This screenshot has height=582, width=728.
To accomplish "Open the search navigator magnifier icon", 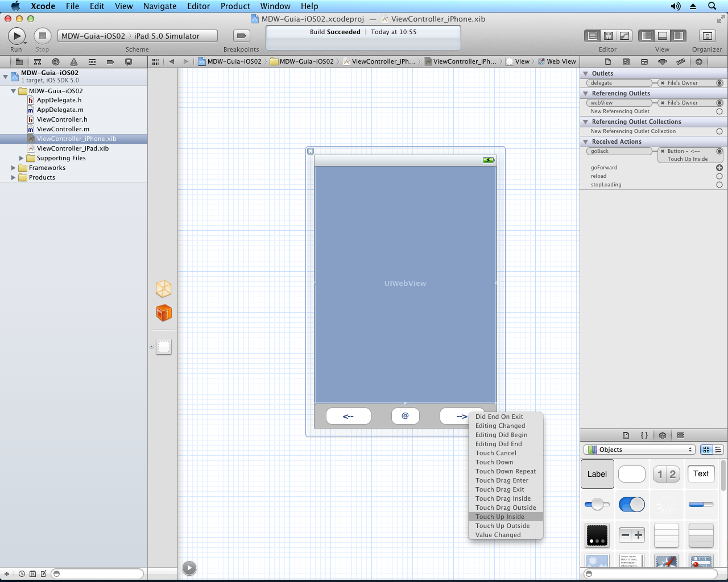I will 56,61.
